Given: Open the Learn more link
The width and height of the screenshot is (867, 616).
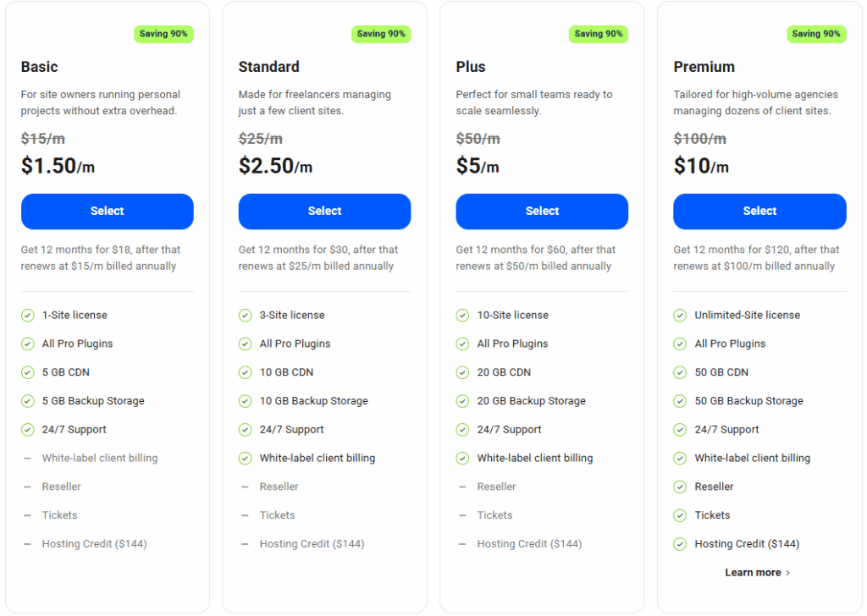Looking at the screenshot, I should point(753,573).
